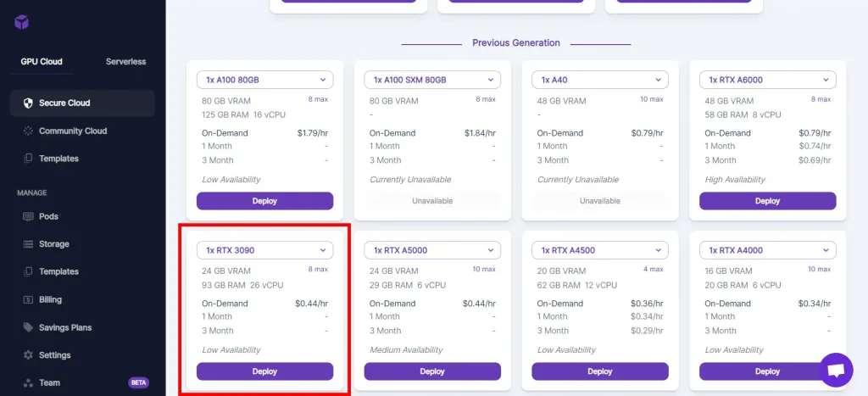Deploy the RTX 3090 instance
868x396 pixels.
264,371
